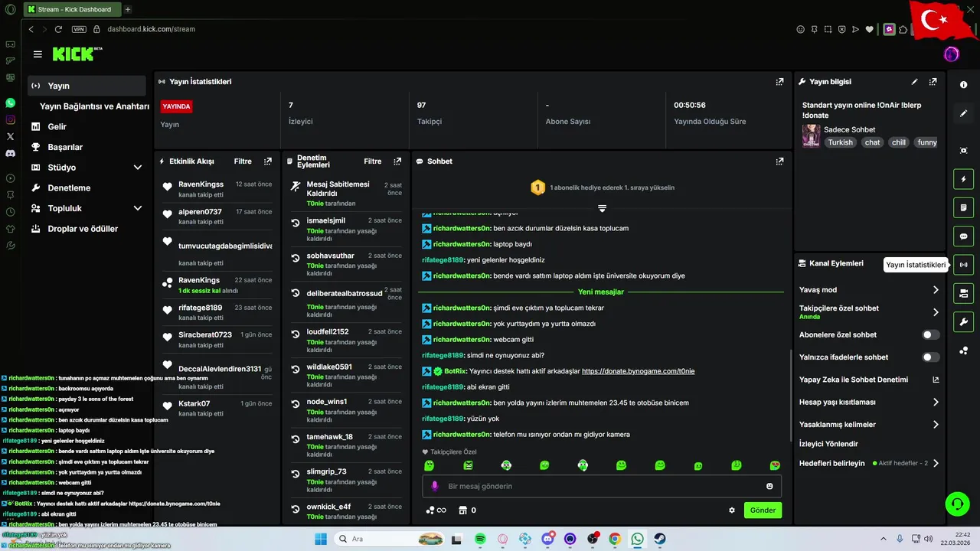980x551 pixels.
Task: Click the address bar dashboard.kick.com/stream
Action: click(151, 29)
